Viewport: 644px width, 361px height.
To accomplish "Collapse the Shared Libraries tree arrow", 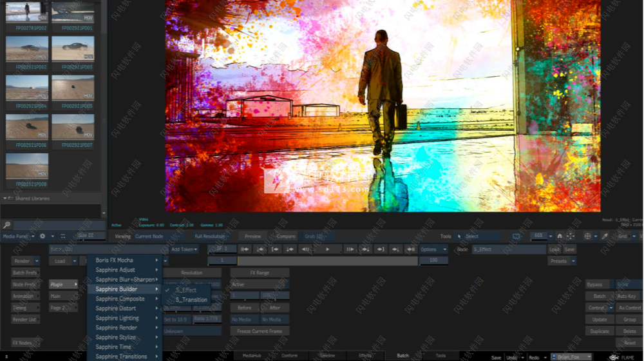I will click(x=5, y=198).
